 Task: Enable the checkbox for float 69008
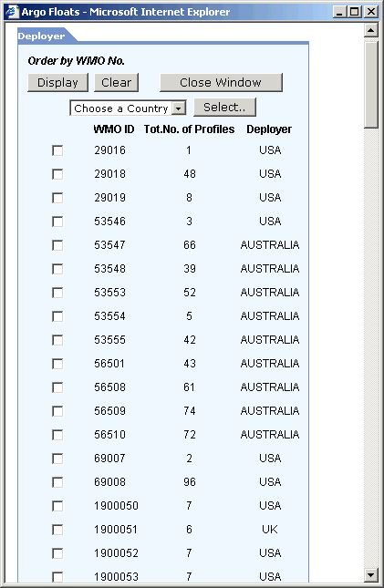(x=57, y=482)
